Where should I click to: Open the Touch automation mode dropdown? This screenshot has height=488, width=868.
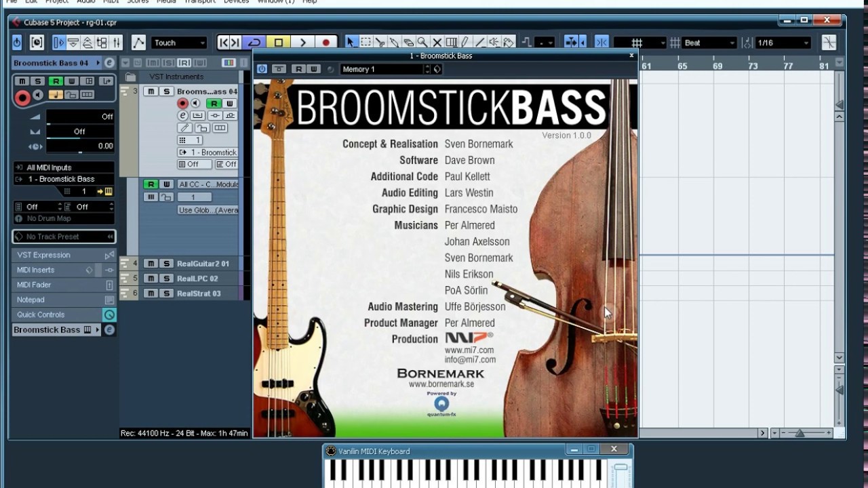tap(179, 43)
